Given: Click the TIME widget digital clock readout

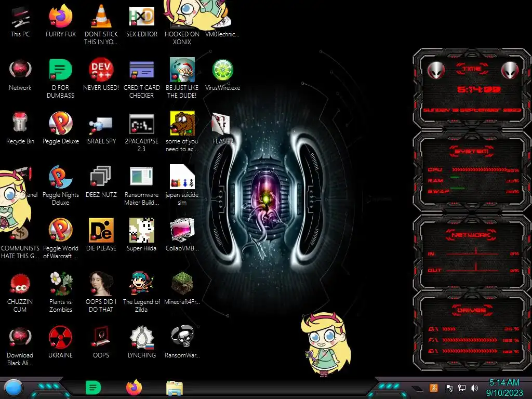Looking at the screenshot, I should click(x=479, y=89).
